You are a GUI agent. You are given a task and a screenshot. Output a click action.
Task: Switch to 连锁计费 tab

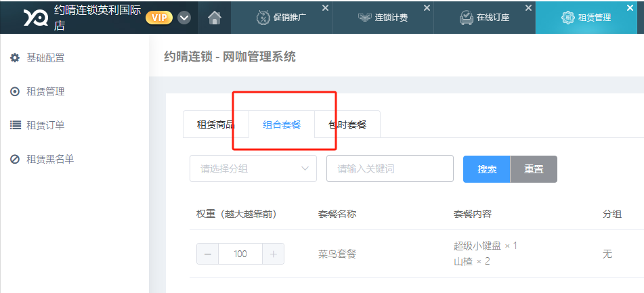[383, 18]
